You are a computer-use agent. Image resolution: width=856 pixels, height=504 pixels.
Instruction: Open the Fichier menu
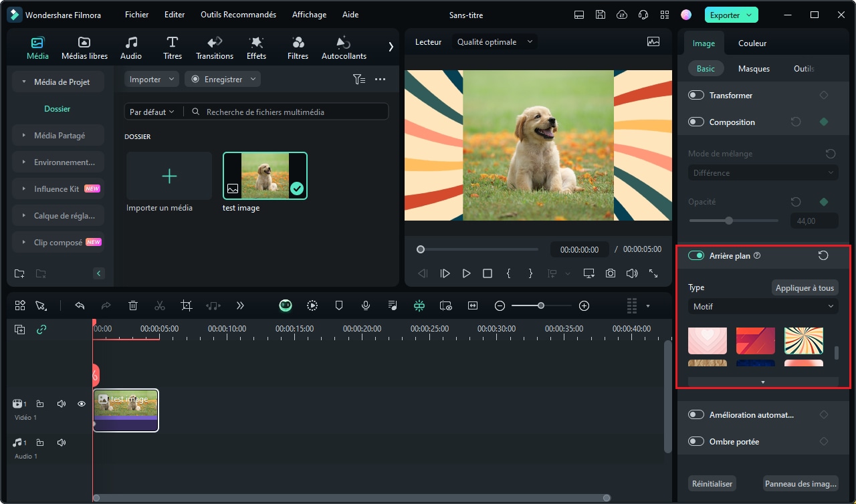pos(136,15)
